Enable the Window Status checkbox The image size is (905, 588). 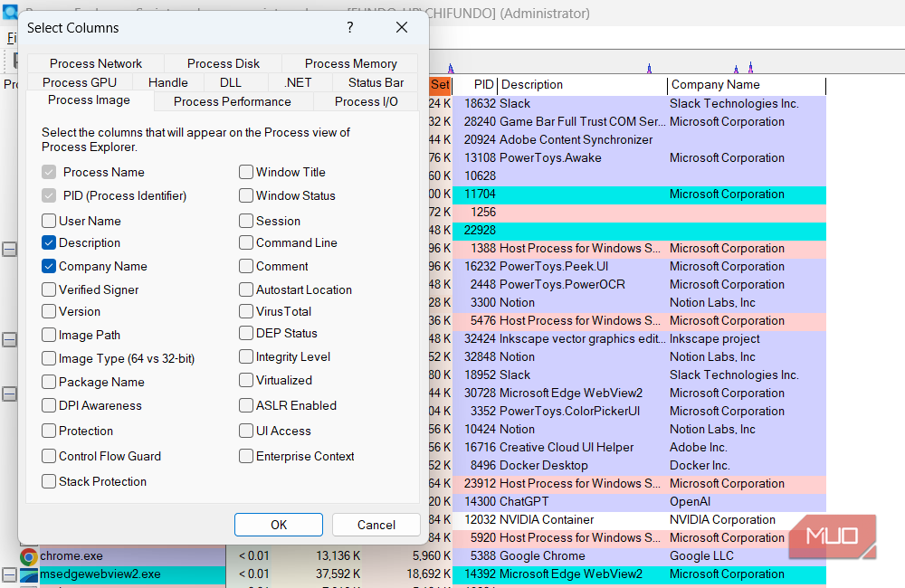coord(246,195)
